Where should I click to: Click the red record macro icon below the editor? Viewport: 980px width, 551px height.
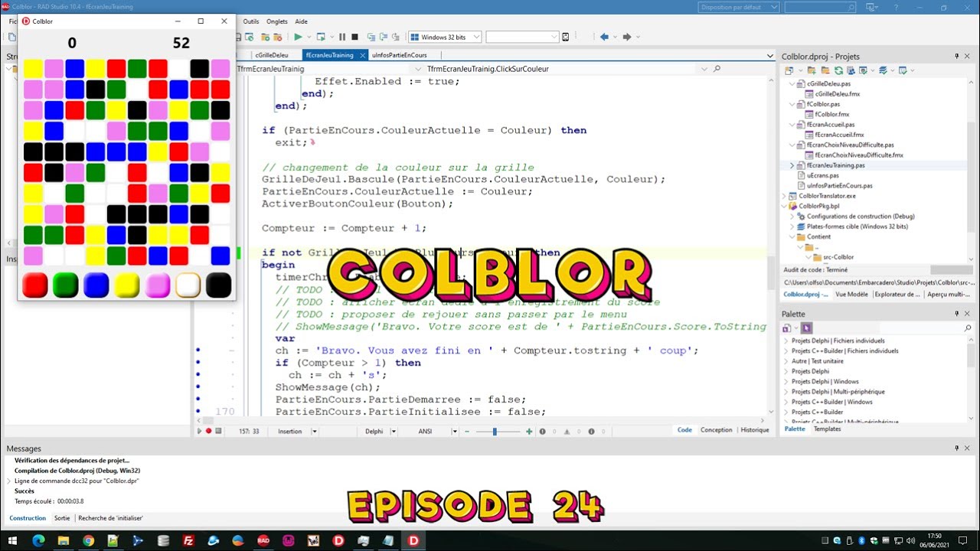pyautogui.click(x=208, y=431)
